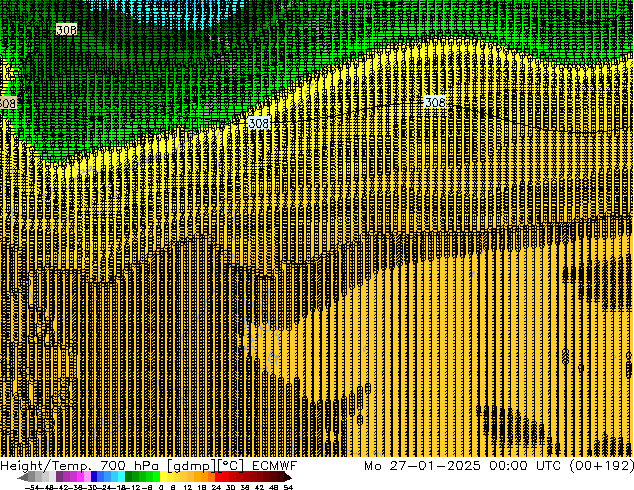Click the '54' label at the legend's right end
Screen dimensions: 634x490
tap(288, 487)
